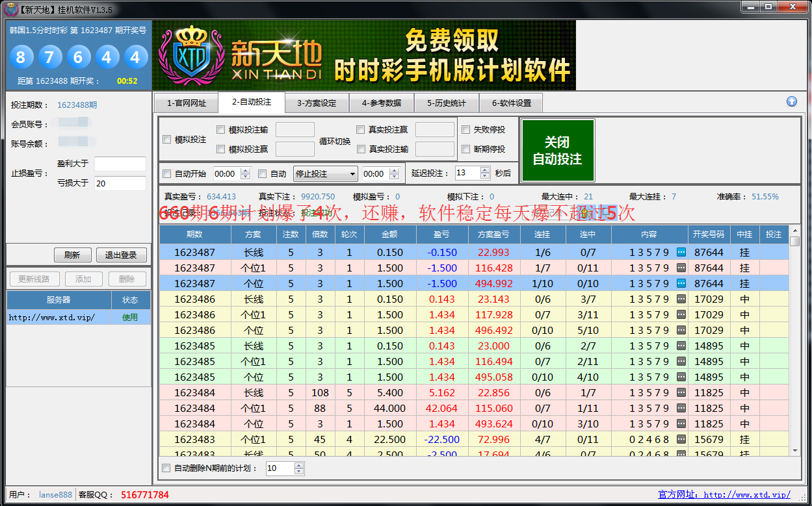
Task: Open content details for 1623484 长线 row
Action: click(681, 392)
